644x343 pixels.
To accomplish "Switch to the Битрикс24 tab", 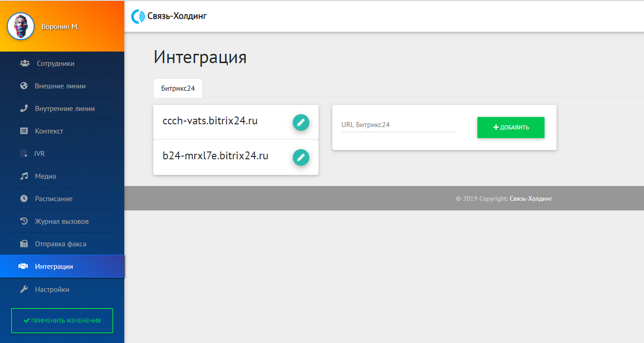I will click(178, 88).
